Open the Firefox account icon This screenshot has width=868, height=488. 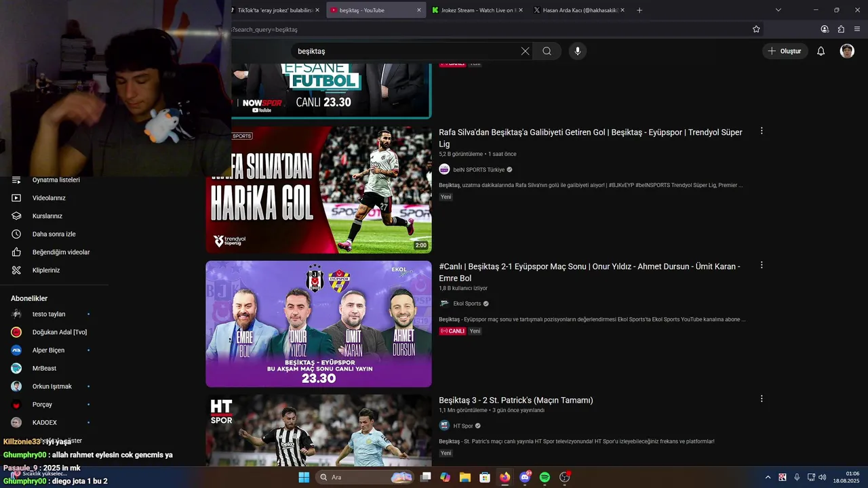(825, 29)
